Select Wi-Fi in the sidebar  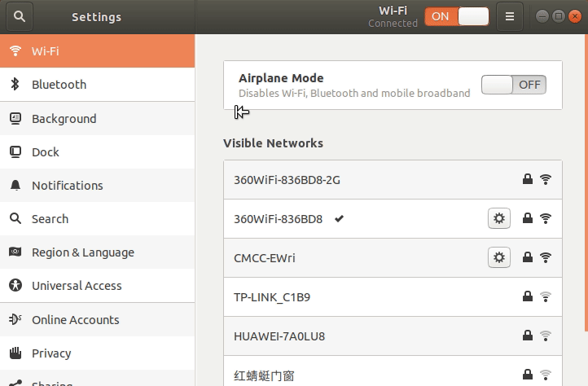click(97, 51)
